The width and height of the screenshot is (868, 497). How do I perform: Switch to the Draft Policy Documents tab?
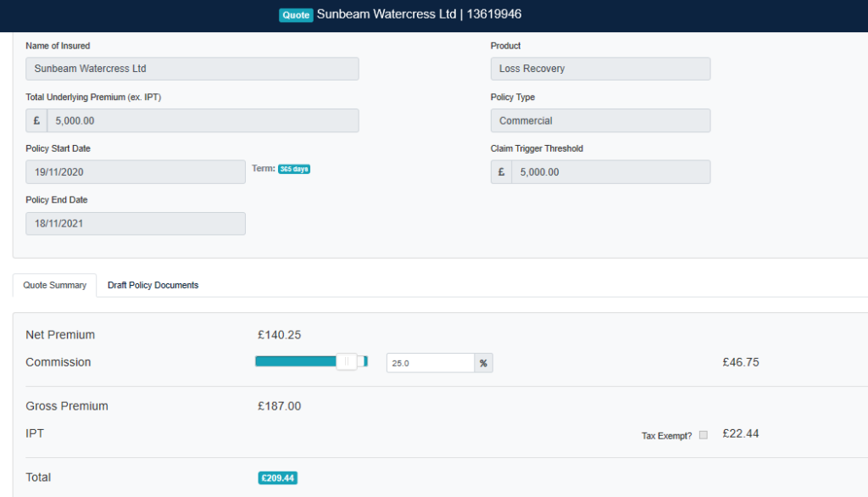(x=153, y=285)
